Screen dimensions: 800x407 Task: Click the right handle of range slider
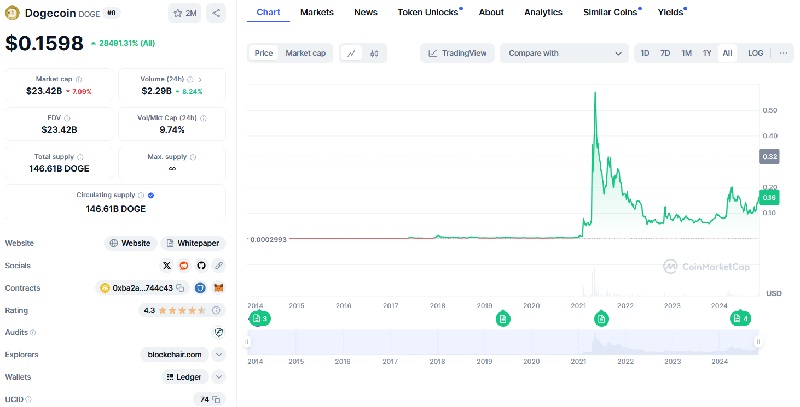[x=758, y=342]
